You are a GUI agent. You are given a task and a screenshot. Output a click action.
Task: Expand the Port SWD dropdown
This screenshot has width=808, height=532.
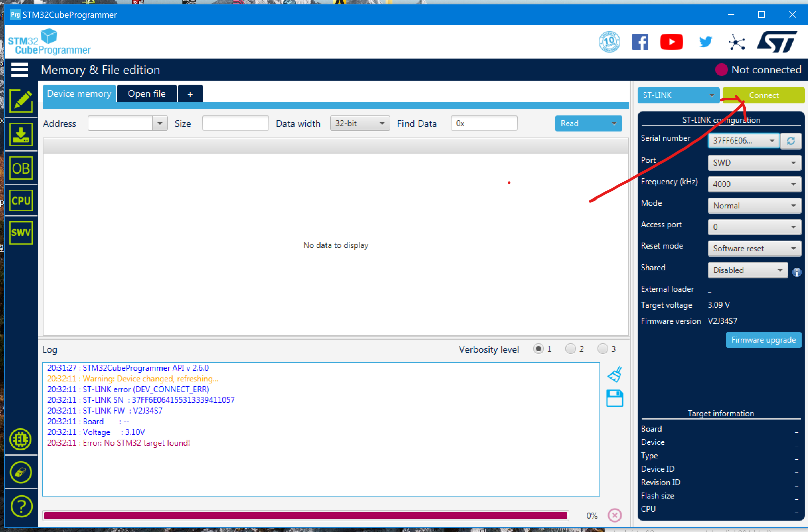(x=754, y=163)
